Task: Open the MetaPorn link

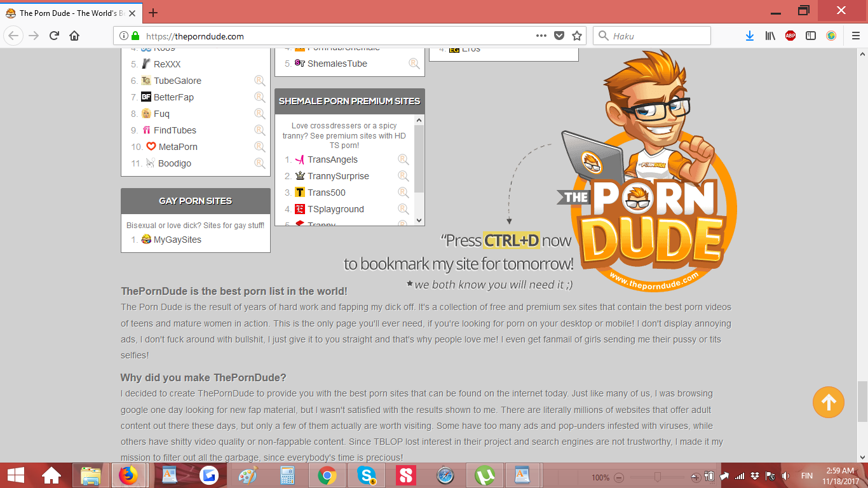Action: 178,147
